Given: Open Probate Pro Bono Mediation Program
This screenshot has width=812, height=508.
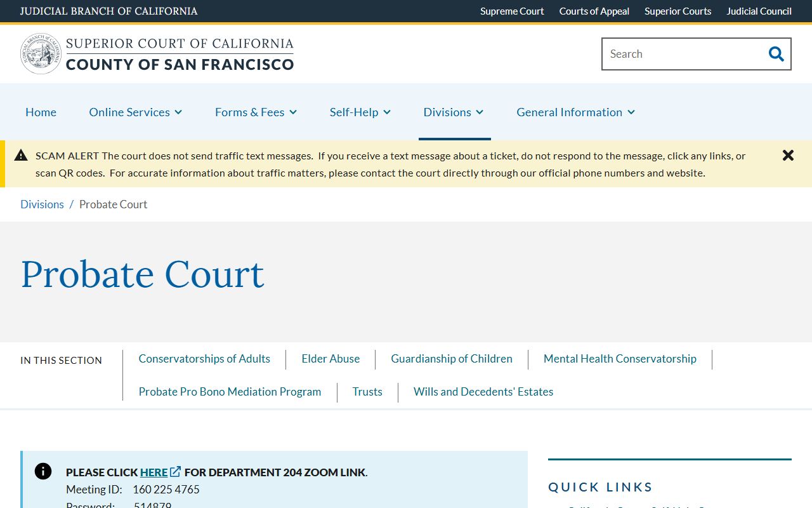Looking at the screenshot, I should (x=230, y=392).
